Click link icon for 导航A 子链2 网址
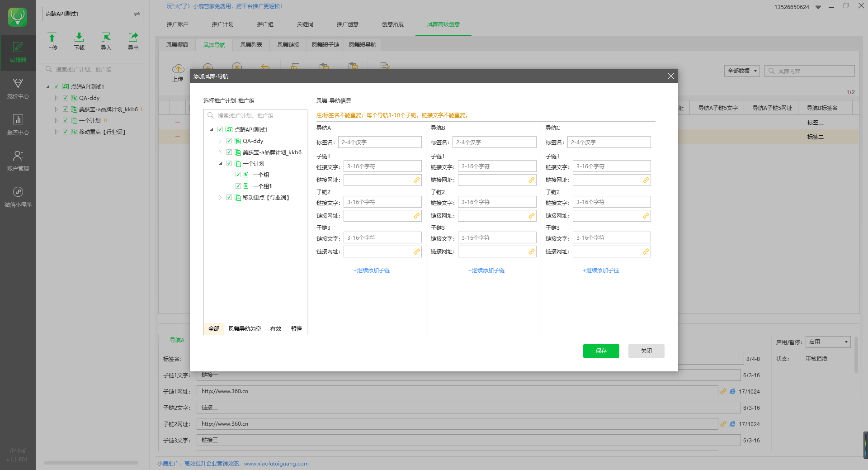Image resolution: width=868 pixels, height=470 pixels. 417,216
